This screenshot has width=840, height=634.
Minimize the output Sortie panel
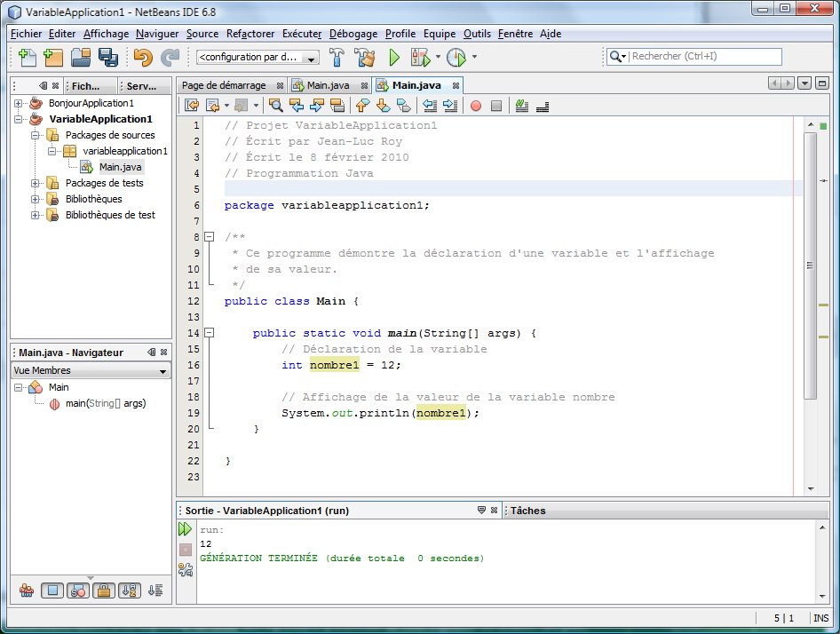click(x=481, y=511)
